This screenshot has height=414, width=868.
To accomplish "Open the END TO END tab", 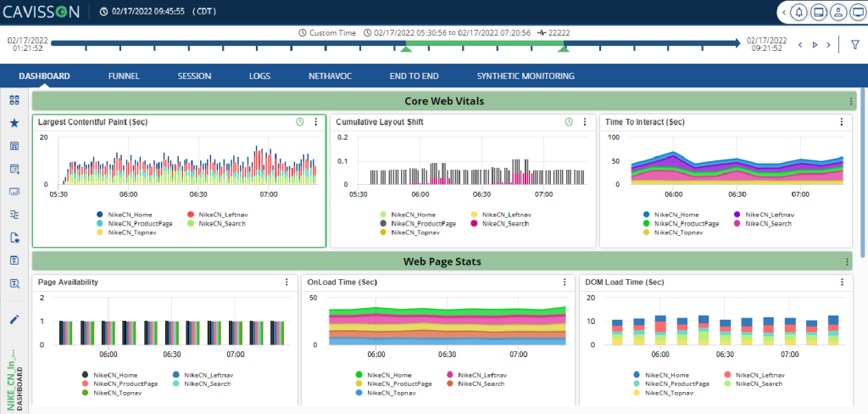I will (x=414, y=76).
